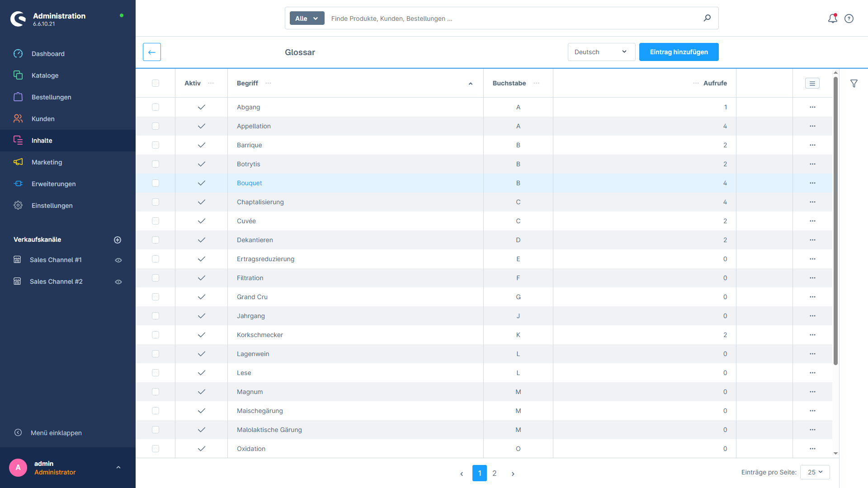
Task: Go to page 2
Action: pyautogui.click(x=495, y=473)
